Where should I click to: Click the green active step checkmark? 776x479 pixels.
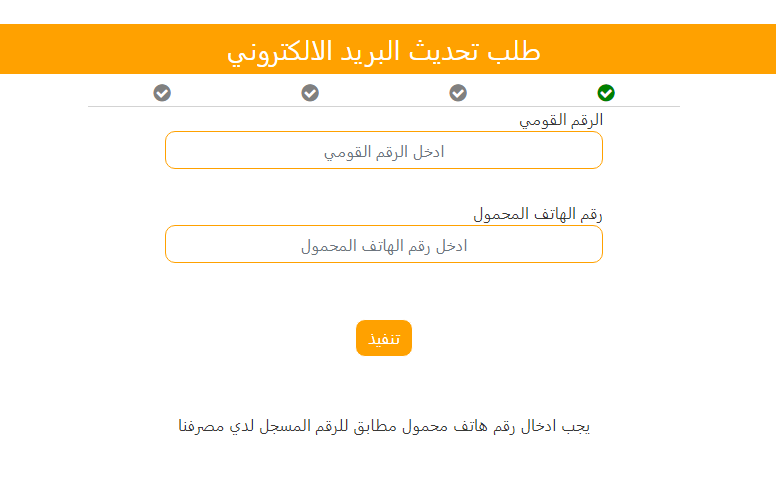(606, 93)
